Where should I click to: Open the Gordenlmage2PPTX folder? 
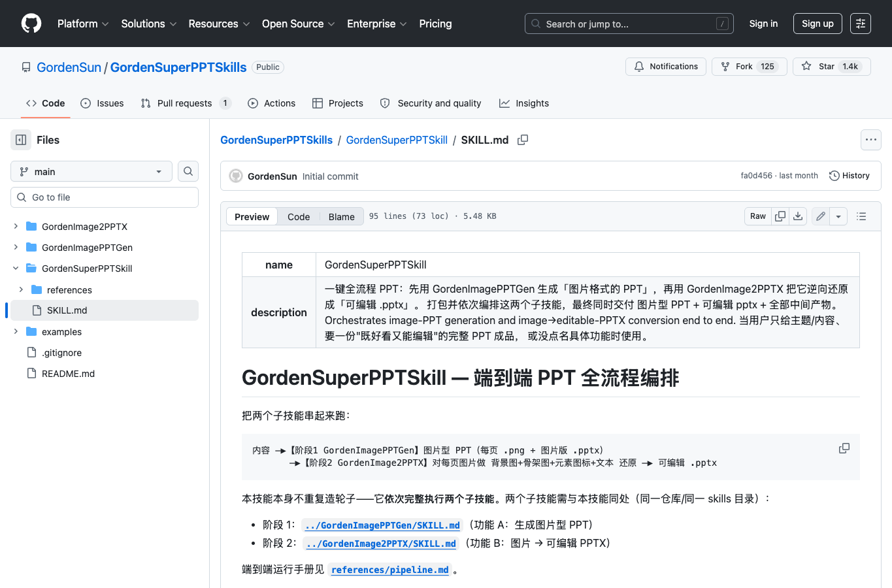point(84,227)
